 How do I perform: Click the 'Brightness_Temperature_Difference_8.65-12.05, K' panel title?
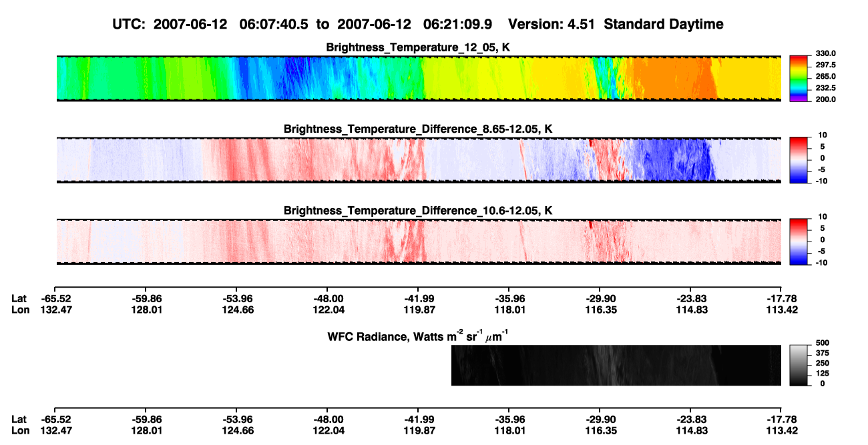pos(419,129)
